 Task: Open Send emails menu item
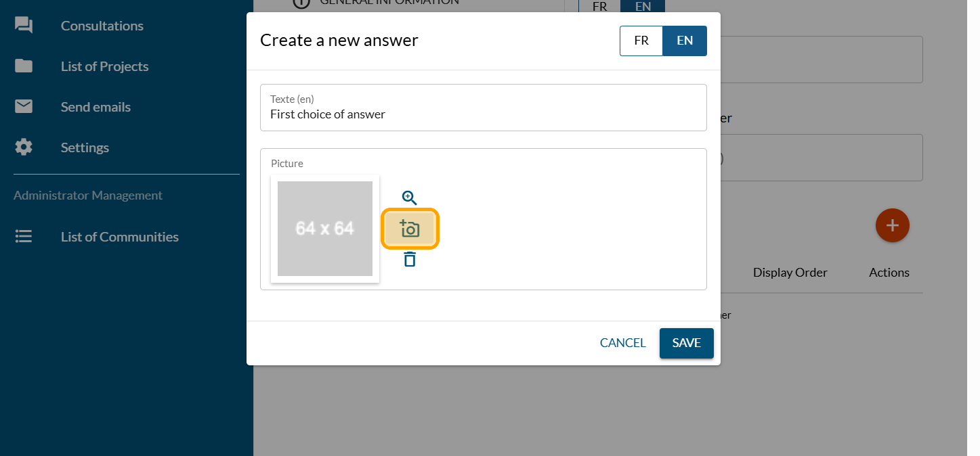(x=95, y=107)
